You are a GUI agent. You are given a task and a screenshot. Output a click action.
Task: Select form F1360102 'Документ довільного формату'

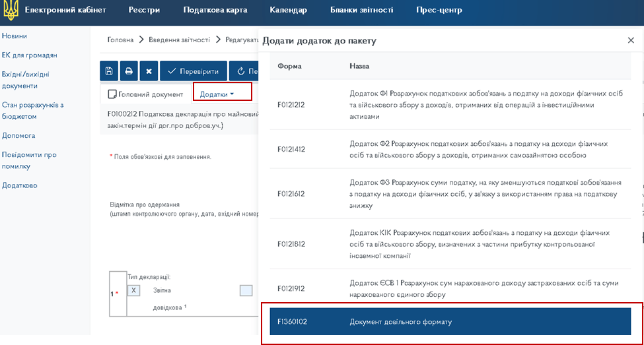[x=450, y=322]
